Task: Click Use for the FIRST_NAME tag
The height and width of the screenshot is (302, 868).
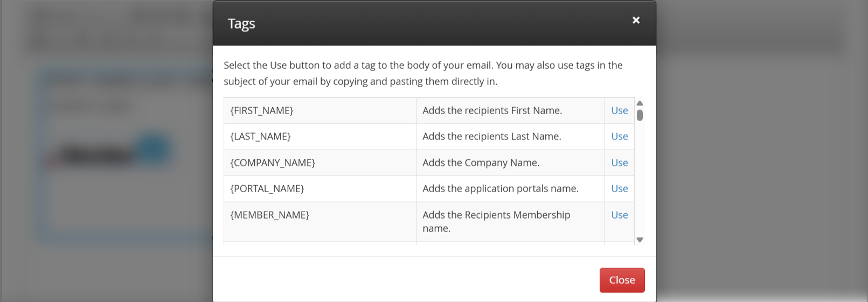Action: click(x=619, y=110)
